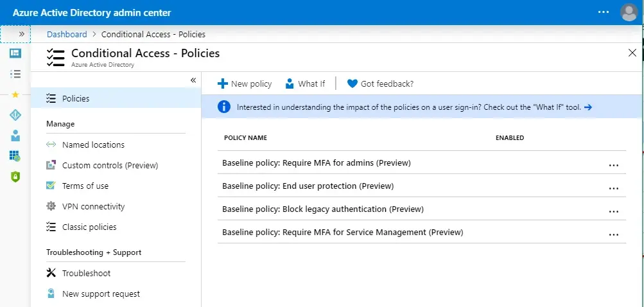This screenshot has width=644, height=307.
Task: Open green shield security icon
Action: [x=15, y=177]
